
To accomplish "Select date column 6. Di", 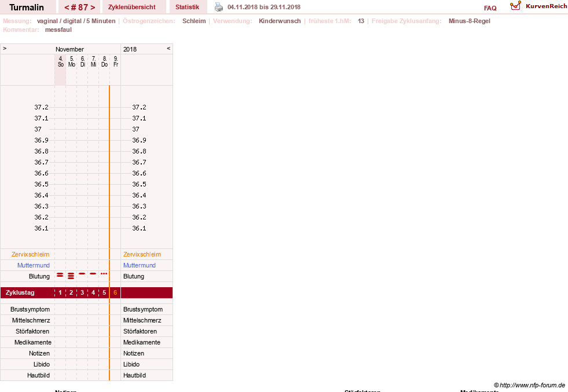I will coord(83,61).
